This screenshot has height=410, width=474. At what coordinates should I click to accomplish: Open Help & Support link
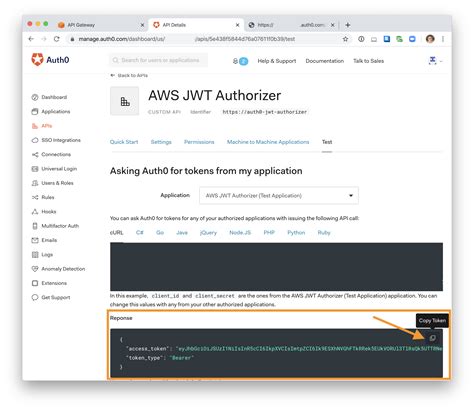coord(277,61)
